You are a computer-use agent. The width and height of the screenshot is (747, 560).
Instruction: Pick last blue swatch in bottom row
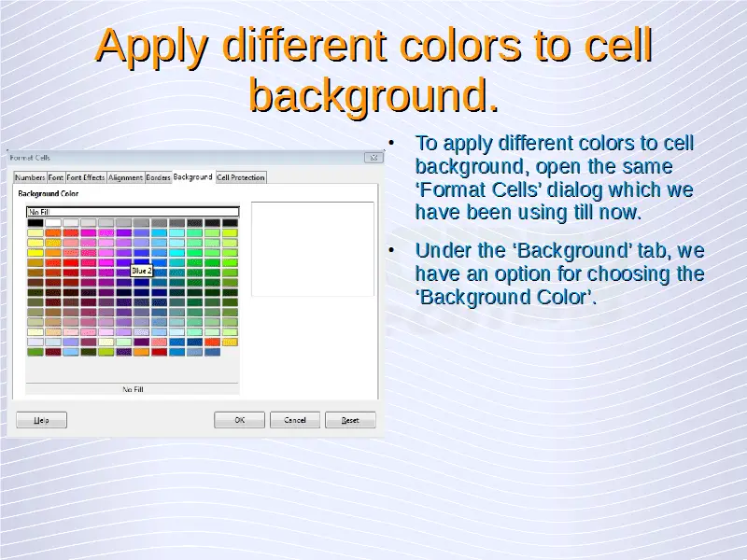(212, 352)
